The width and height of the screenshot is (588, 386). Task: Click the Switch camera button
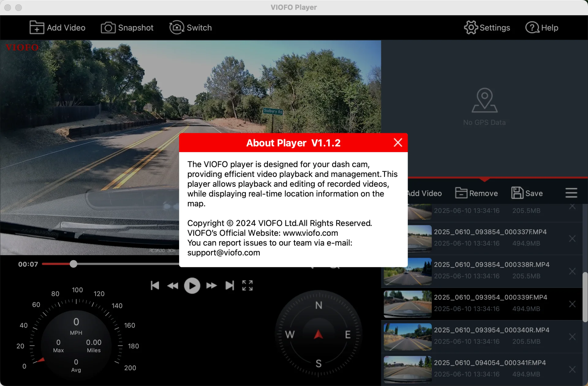tap(190, 28)
